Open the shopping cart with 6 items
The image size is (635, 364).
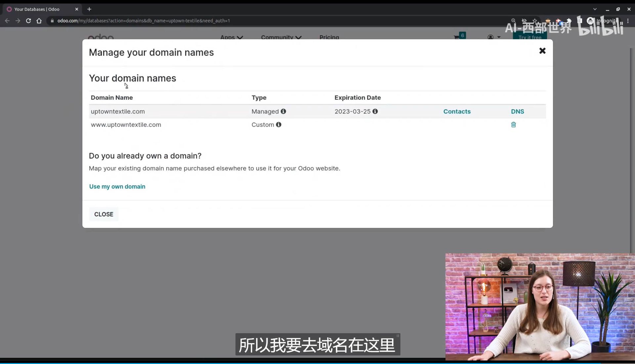pos(459,36)
